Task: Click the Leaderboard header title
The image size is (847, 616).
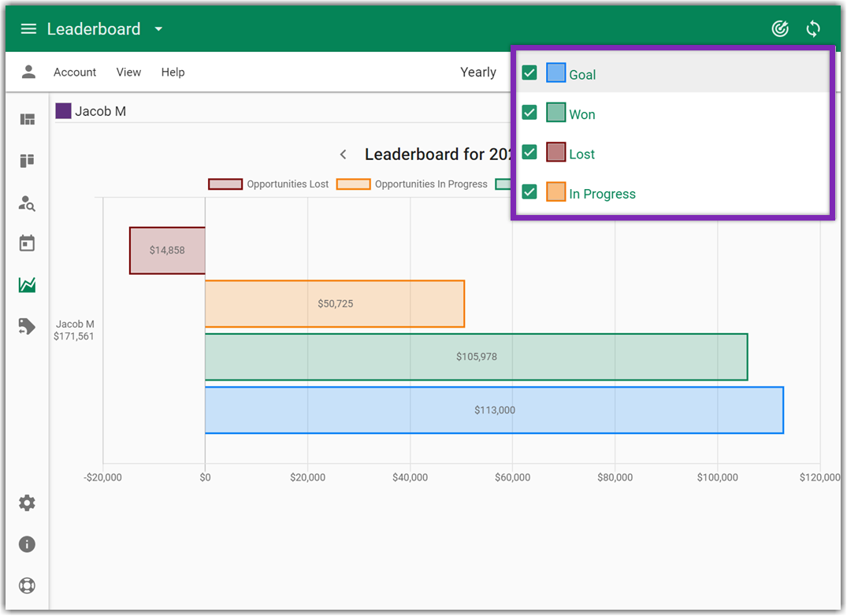Action: [94, 29]
